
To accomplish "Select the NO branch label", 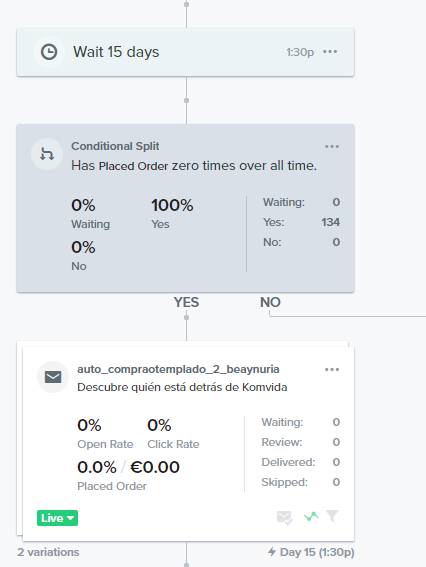I will tap(270, 302).
